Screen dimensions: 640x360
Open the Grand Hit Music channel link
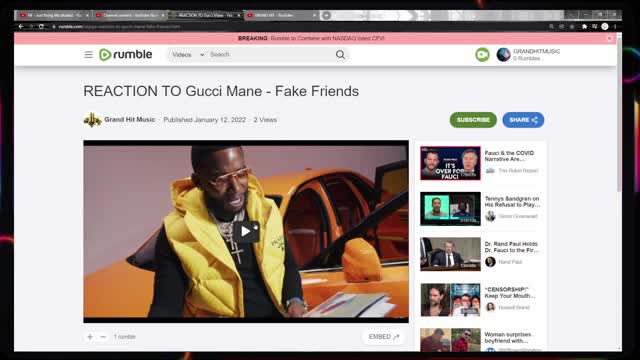[x=129, y=120]
